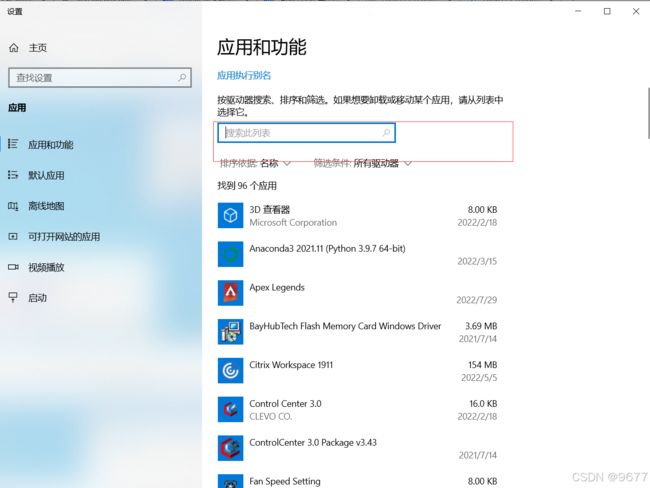This screenshot has width=650, height=488.
Task: Close the 设置 window
Action: 636,11
